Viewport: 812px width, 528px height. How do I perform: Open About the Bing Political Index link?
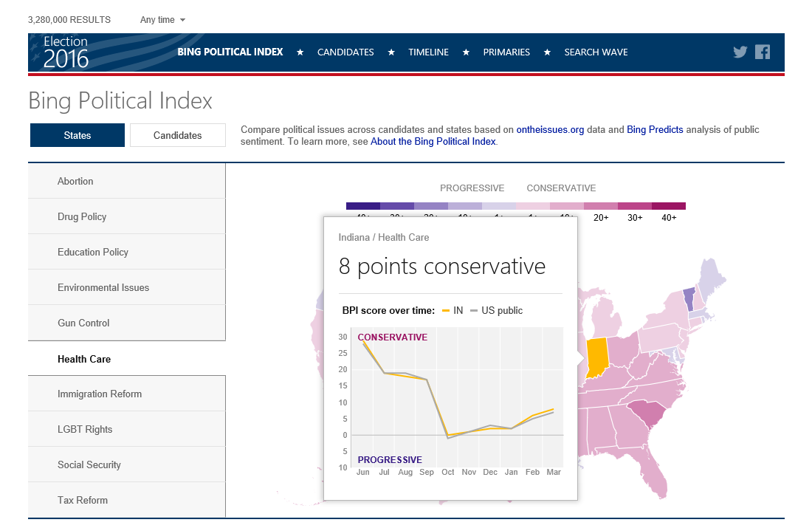pyautogui.click(x=433, y=142)
